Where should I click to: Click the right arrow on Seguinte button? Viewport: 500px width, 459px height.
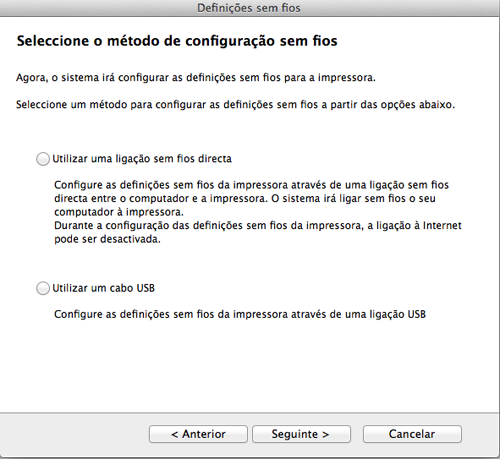point(325,434)
